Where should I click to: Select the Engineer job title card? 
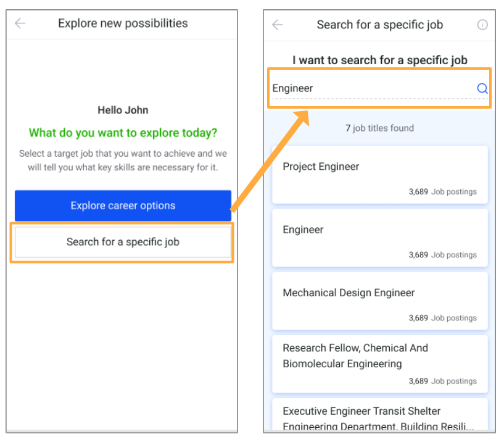pyautogui.click(x=379, y=238)
